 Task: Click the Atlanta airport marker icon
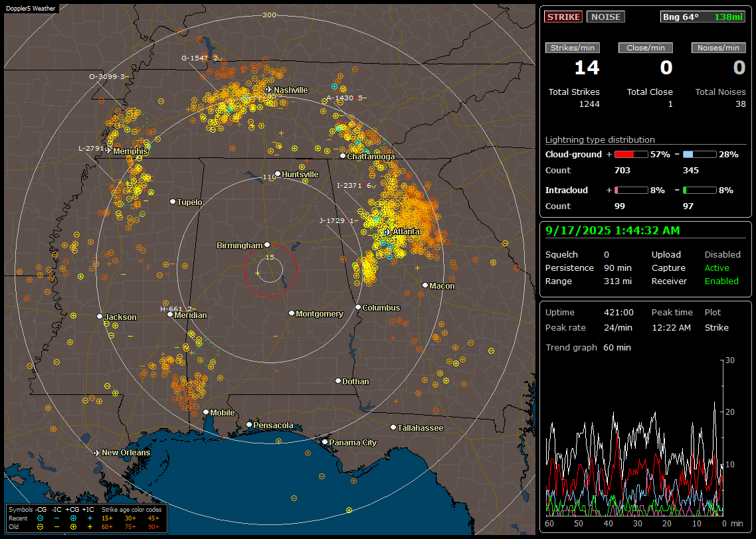click(x=387, y=232)
